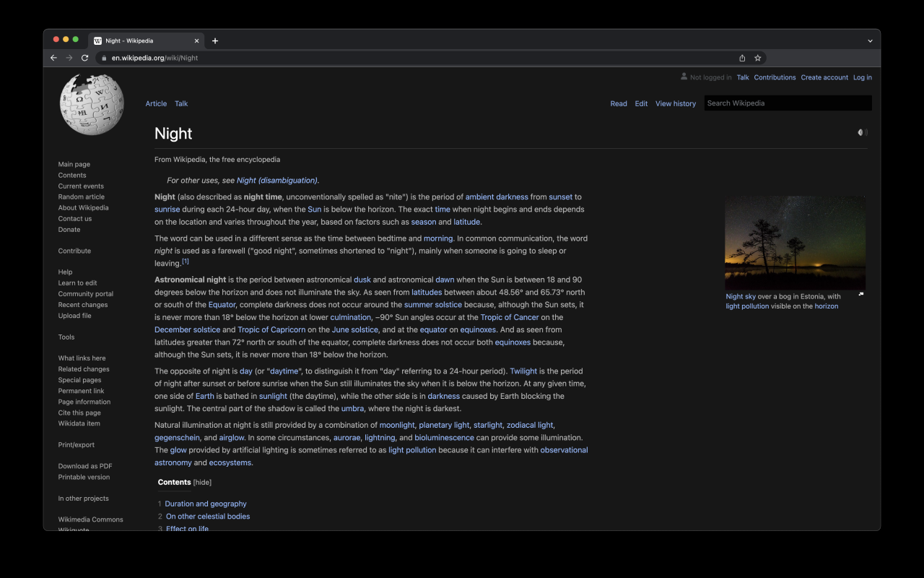
Task: Follow light pollution link in image caption
Action: 747,306
